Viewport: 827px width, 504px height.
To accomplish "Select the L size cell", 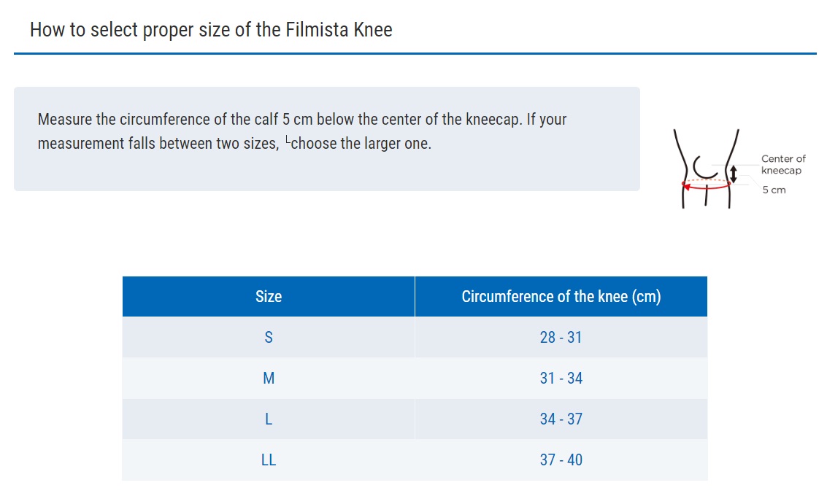I will tap(268, 419).
